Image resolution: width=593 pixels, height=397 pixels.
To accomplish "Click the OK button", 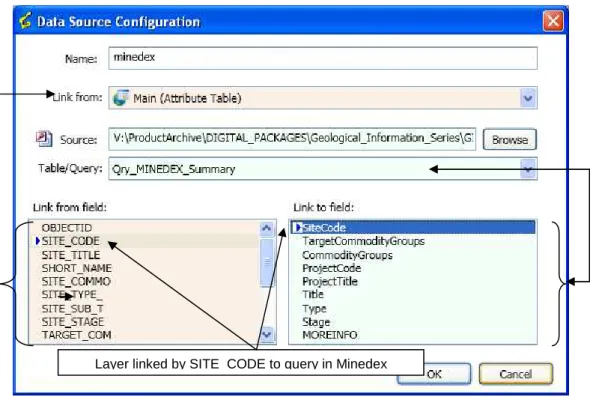I will (434, 374).
